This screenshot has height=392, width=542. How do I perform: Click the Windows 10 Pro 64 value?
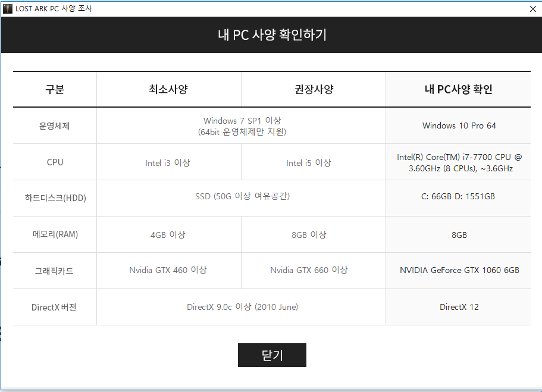[459, 126]
